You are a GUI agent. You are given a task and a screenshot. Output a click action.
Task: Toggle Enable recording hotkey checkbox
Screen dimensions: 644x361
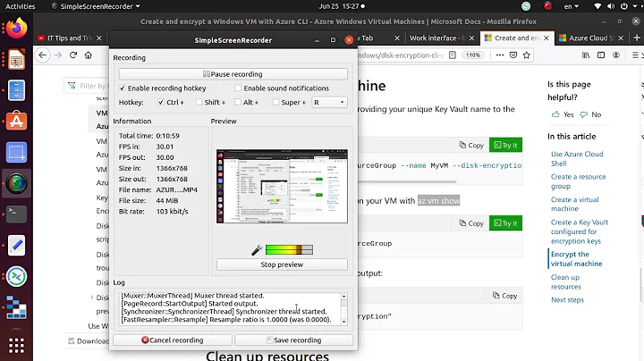(x=122, y=88)
